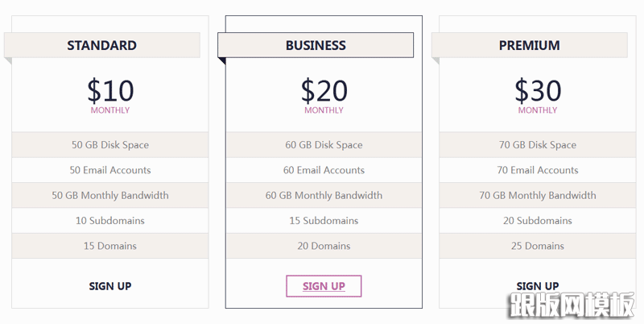Click the Standard plan SIGN UP link
The height and width of the screenshot is (324, 644).
[x=110, y=286]
